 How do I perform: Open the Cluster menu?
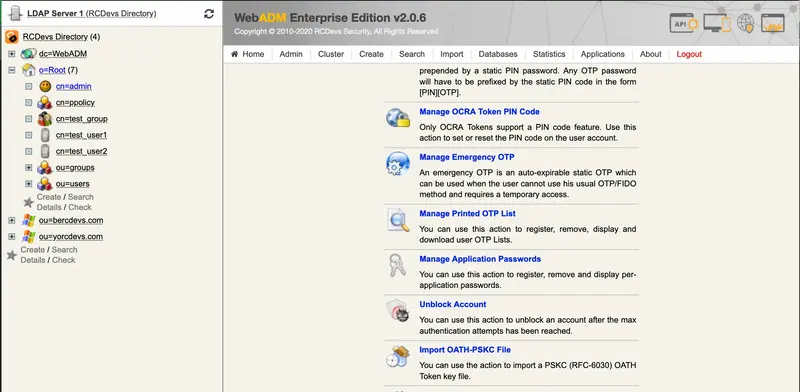coord(331,54)
